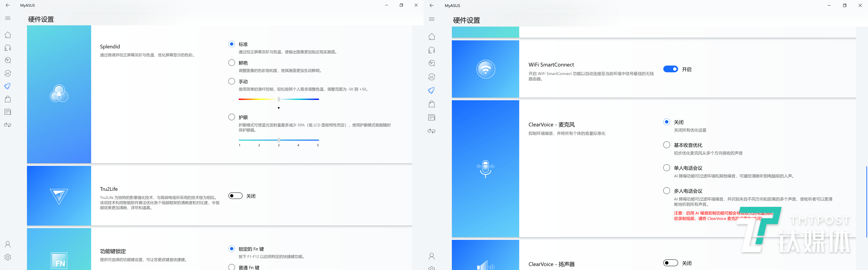The width and height of the screenshot is (868, 270).
Task: Click the Tru2Life triangle tile icon
Action: pos(59,196)
